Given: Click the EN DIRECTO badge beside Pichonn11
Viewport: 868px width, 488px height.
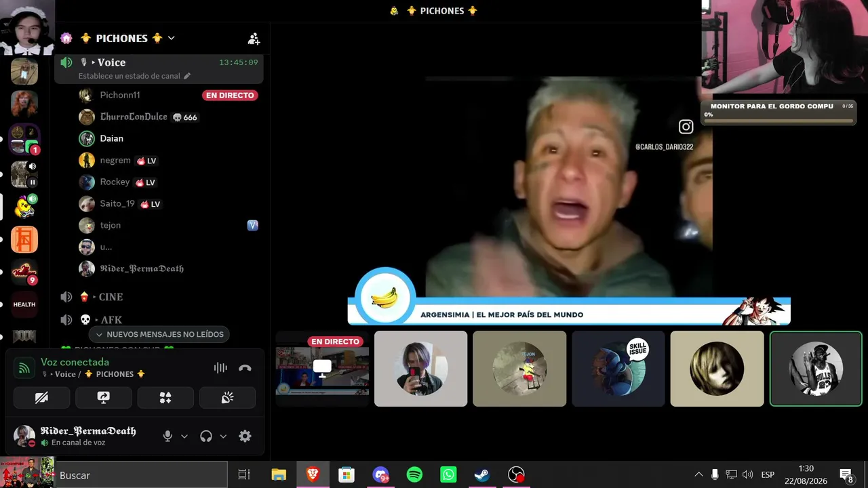Looking at the screenshot, I should click(230, 96).
